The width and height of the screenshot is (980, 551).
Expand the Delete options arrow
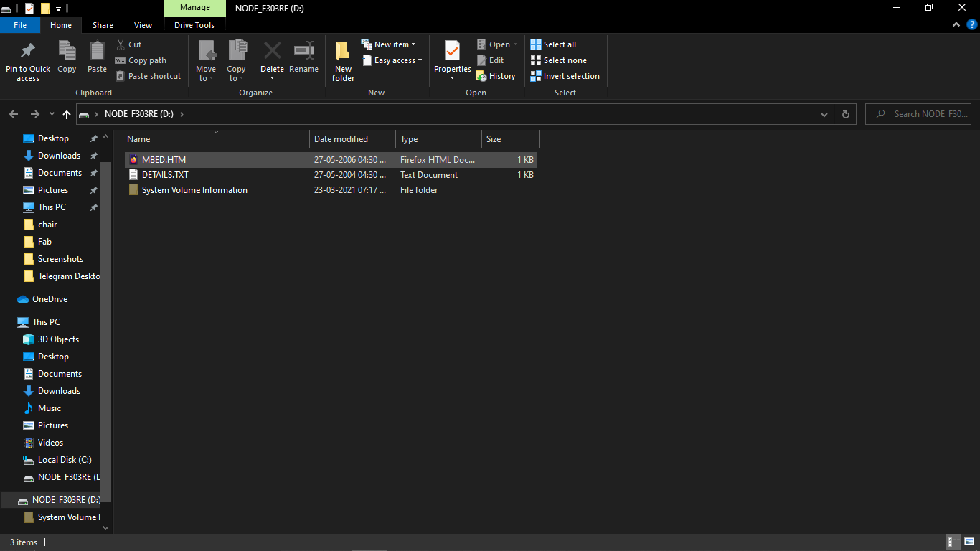click(x=272, y=77)
